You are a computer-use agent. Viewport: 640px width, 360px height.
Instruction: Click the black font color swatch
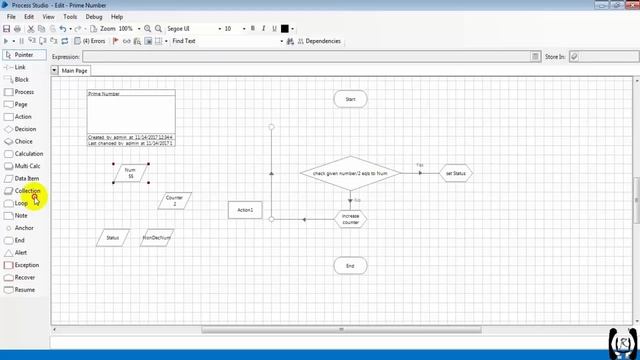(x=285, y=29)
